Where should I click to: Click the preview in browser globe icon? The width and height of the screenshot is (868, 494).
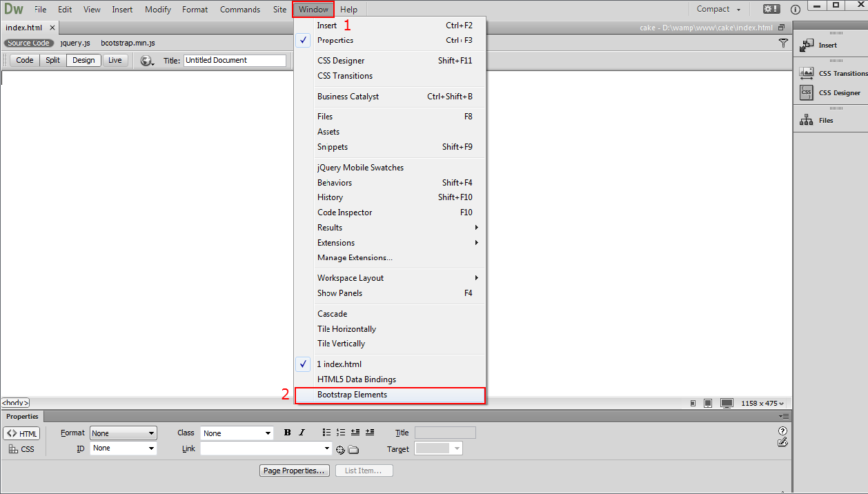coord(147,61)
